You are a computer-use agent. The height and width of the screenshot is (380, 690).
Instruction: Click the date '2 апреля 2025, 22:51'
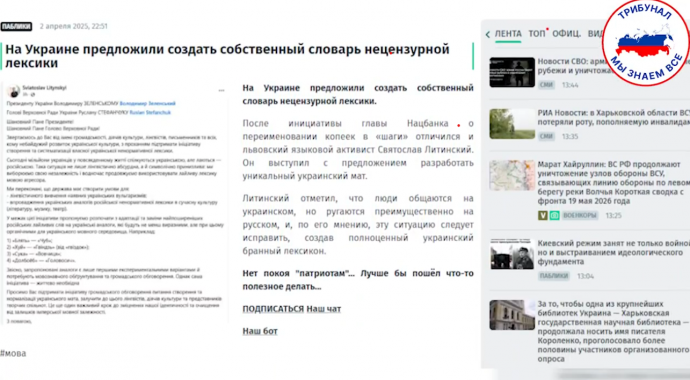point(73,26)
